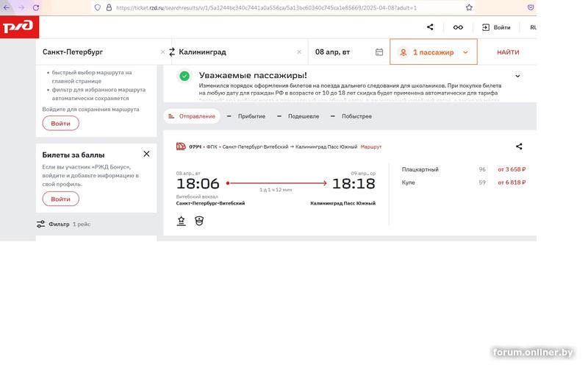Click the НАЙТИ search button

coord(508,52)
